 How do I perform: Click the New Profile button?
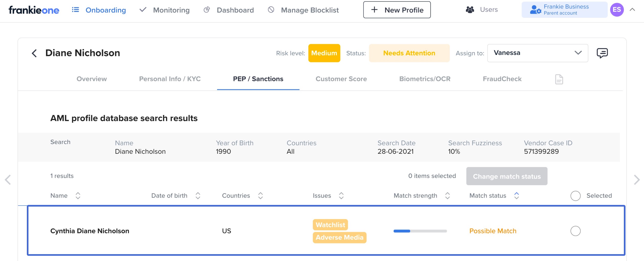pyautogui.click(x=397, y=10)
